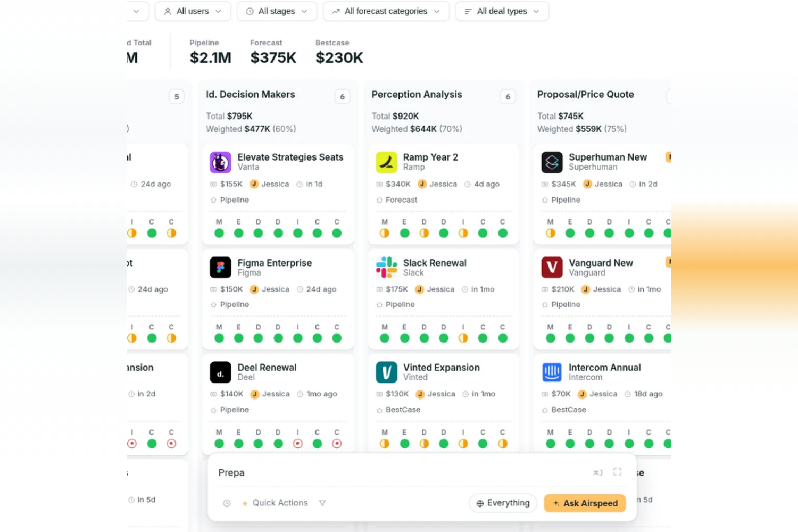Click the Vanguard logo icon
This screenshot has width=798, height=532.
tap(552, 268)
